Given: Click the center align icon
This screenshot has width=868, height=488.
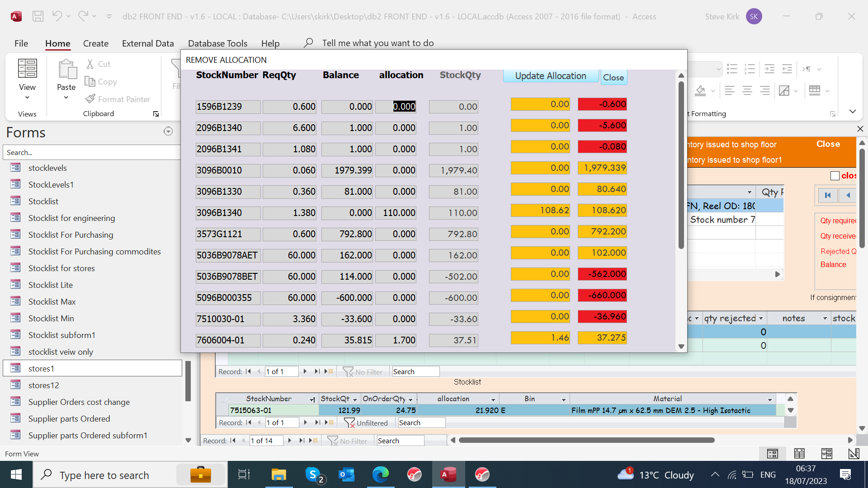Looking at the screenshot, I should click(x=747, y=91).
